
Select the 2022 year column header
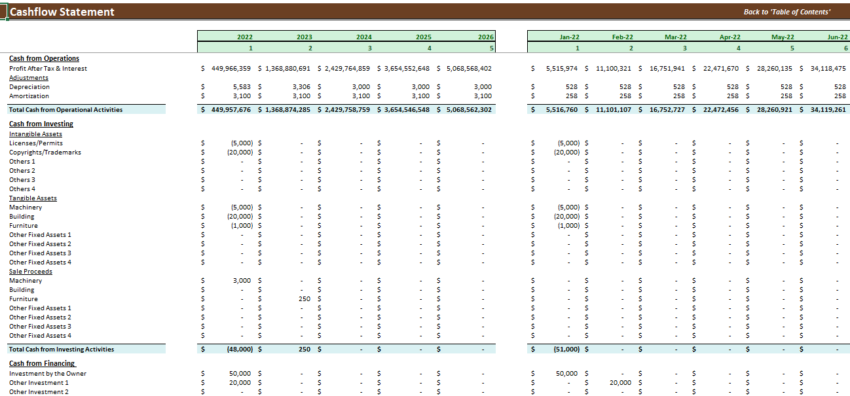pyautogui.click(x=245, y=37)
